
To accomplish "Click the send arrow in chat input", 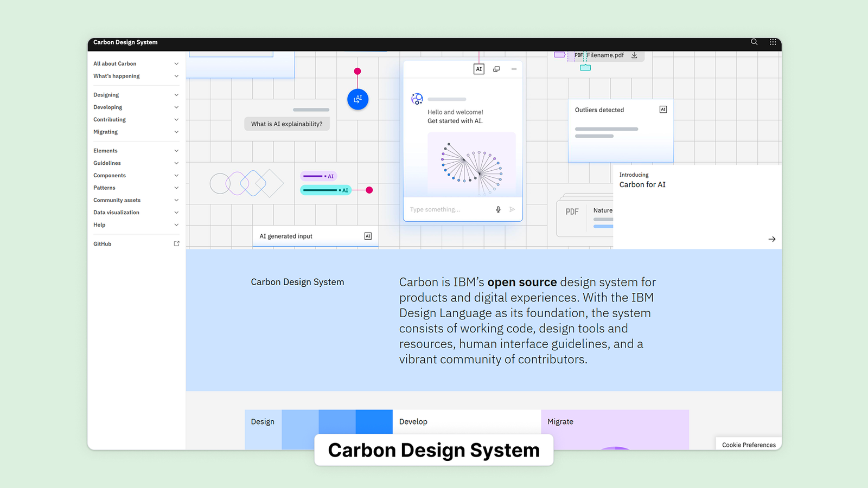I will click(512, 209).
